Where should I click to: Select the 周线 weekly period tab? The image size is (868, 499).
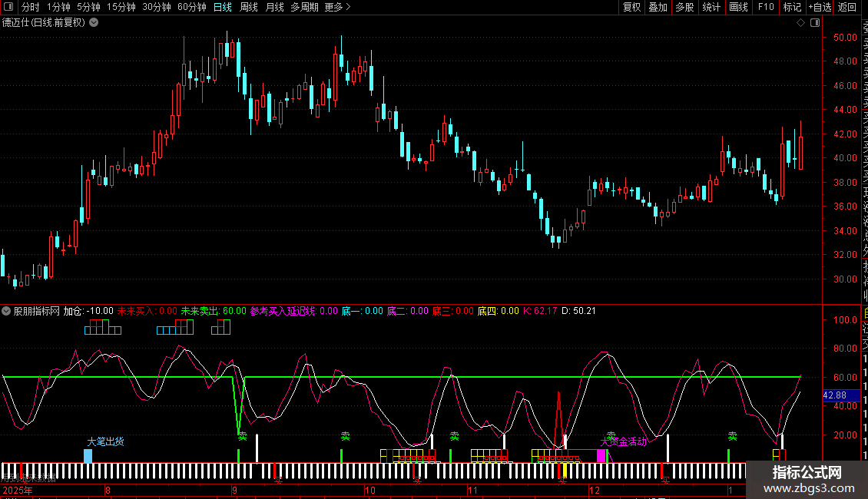click(249, 8)
